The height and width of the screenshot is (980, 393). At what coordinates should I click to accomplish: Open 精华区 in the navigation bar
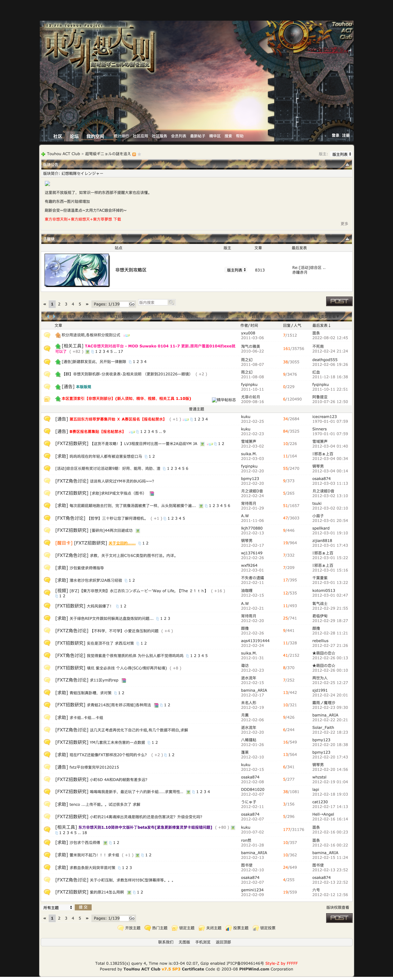215,136
